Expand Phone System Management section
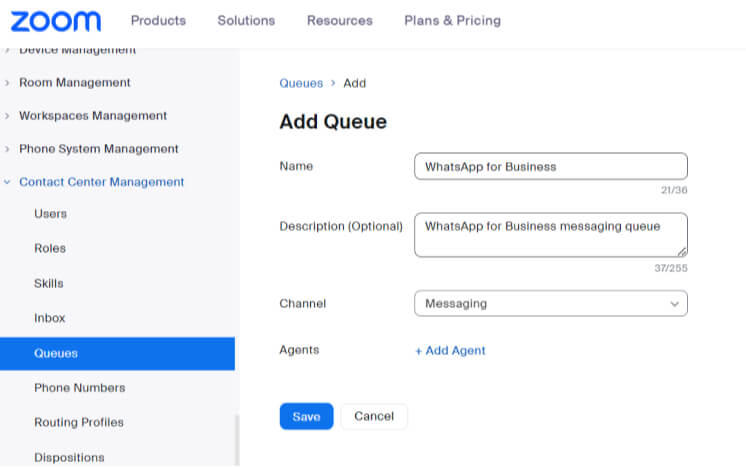This screenshot has width=746, height=467. click(98, 149)
